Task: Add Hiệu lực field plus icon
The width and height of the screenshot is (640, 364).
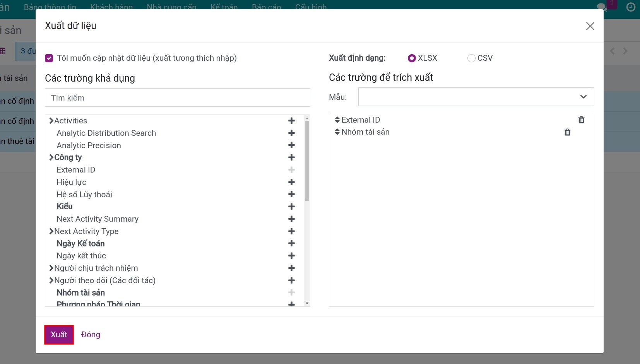Action: (292, 182)
